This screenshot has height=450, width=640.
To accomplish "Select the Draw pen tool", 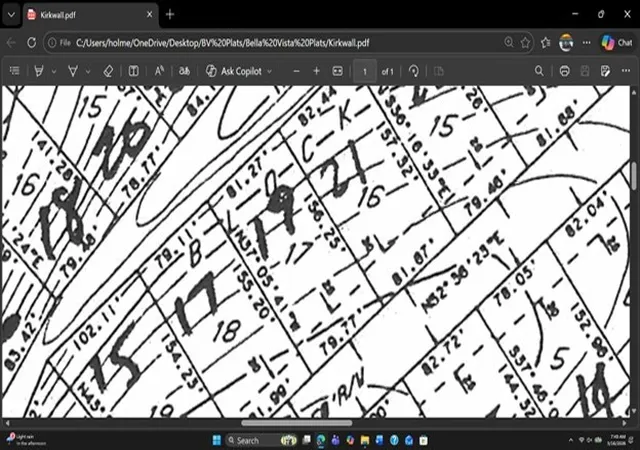I will [73, 71].
